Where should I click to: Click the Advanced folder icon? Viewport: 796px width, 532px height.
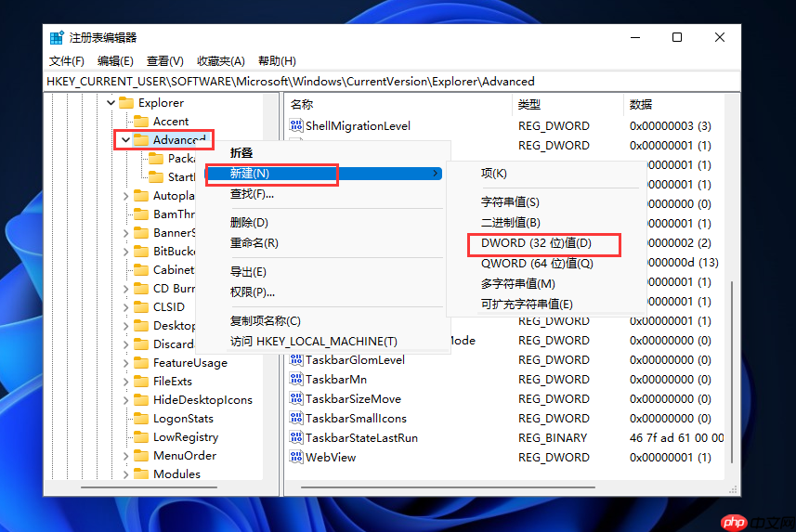(140, 139)
